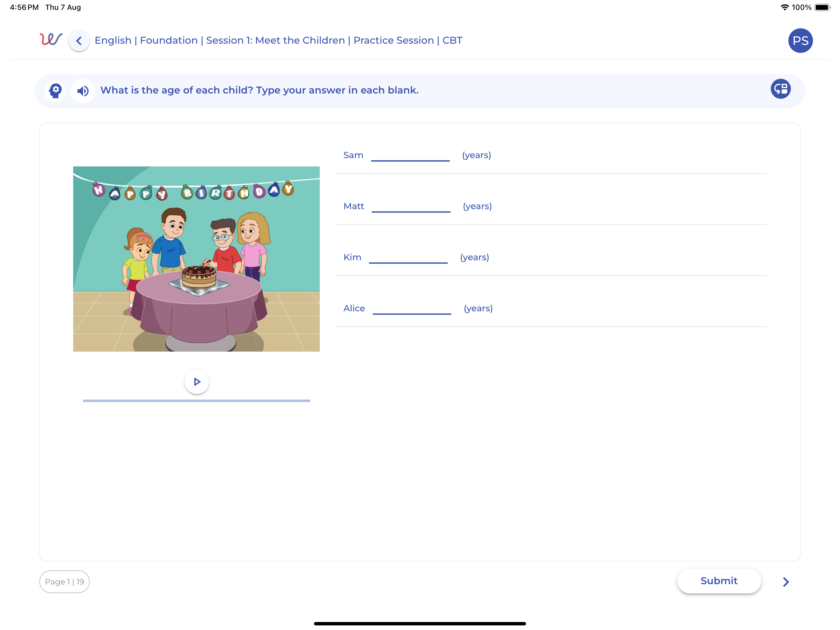Focus the Sam age blank
Viewport: 840px width, 630px height.
tap(410, 155)
